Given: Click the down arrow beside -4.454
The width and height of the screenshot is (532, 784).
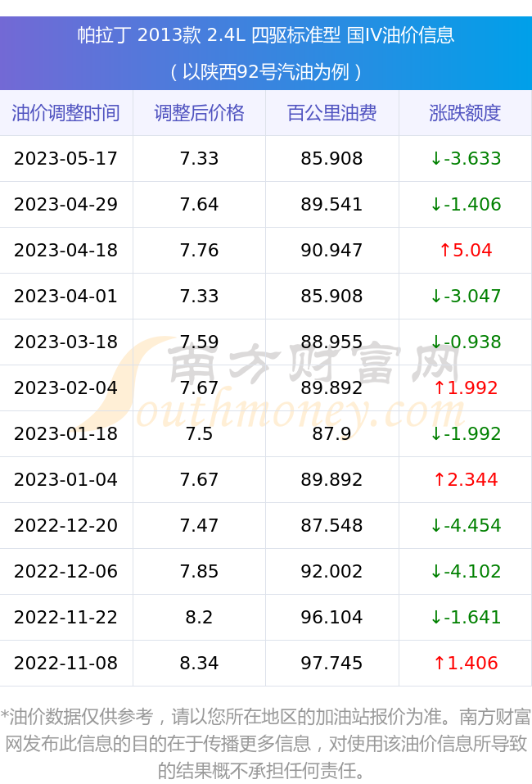Looking at the screenshot, I should [x=436, y=525].
